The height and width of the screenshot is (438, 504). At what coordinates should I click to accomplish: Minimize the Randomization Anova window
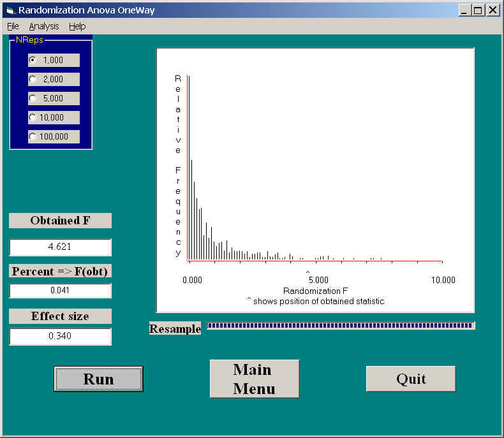pos(464,10)
